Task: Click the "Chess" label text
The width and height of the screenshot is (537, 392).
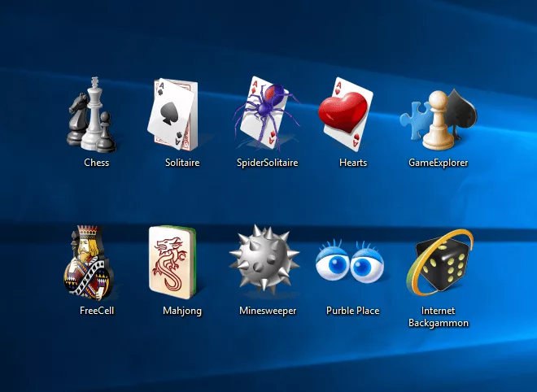Action: [97, 163]
